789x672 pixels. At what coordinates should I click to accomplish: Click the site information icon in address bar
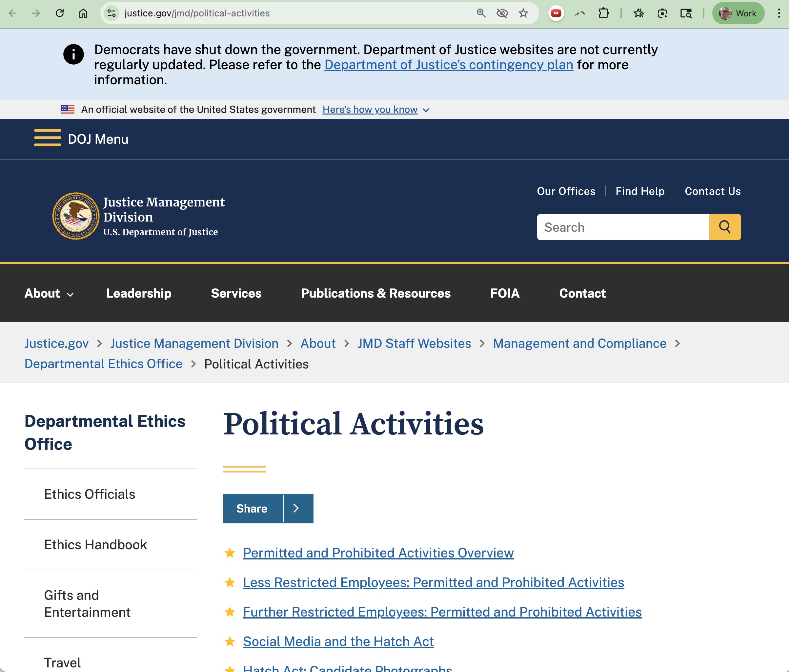coord(111,13)
